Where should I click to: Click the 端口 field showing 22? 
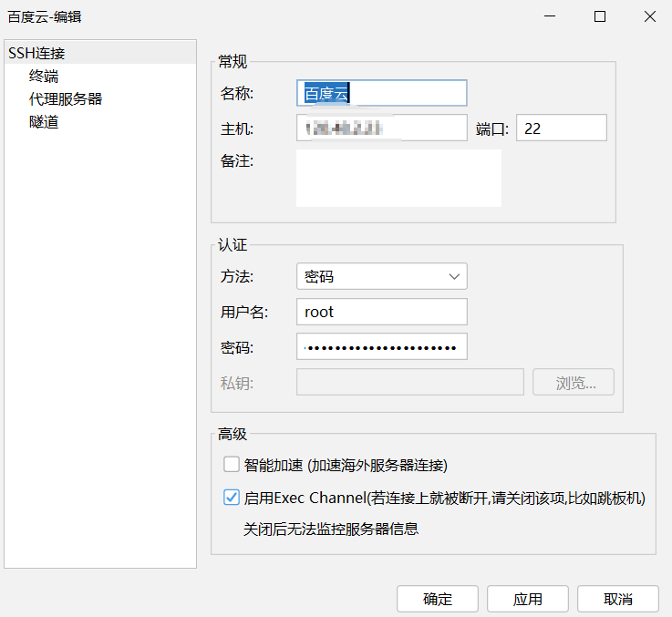click(562, 128)
